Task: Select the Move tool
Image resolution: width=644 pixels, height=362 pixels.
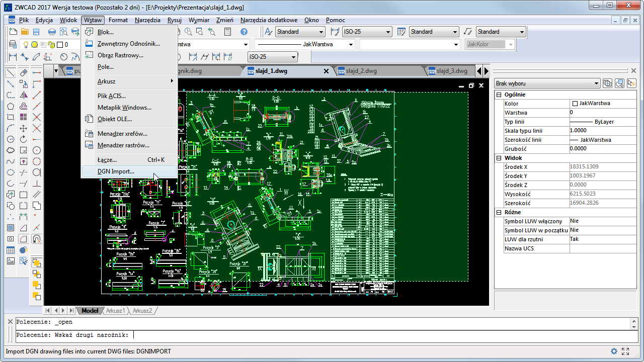Action: pyautogui.click(x=24, y=128)
